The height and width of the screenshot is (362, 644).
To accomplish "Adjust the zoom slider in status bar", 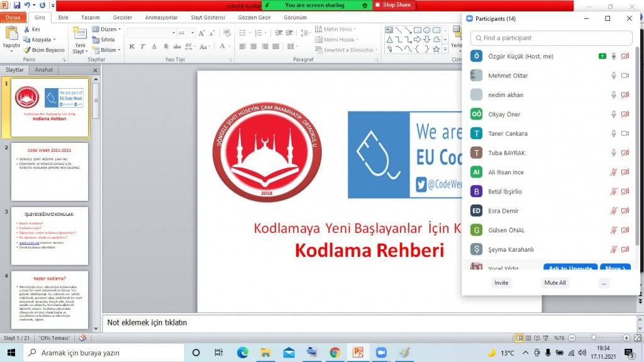I will point(594,338).
